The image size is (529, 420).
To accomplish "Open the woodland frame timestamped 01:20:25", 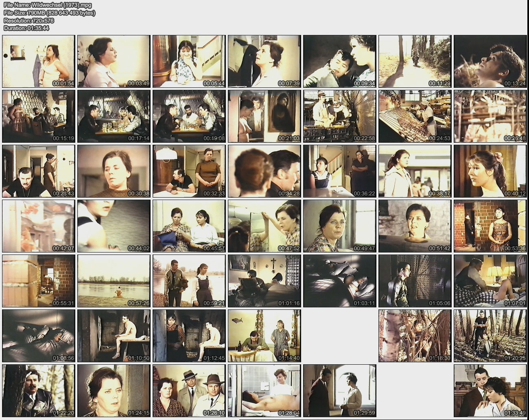I will [490, 336].
